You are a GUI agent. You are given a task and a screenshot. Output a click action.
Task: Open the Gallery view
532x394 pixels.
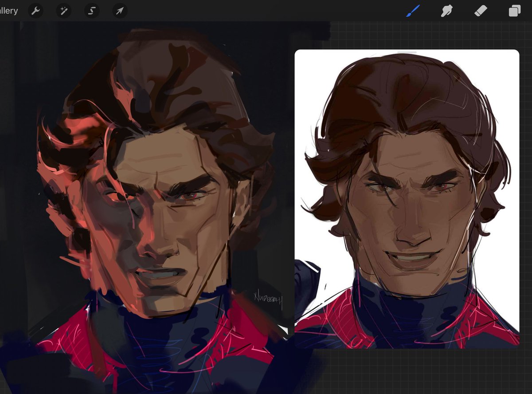click(8, 11)
